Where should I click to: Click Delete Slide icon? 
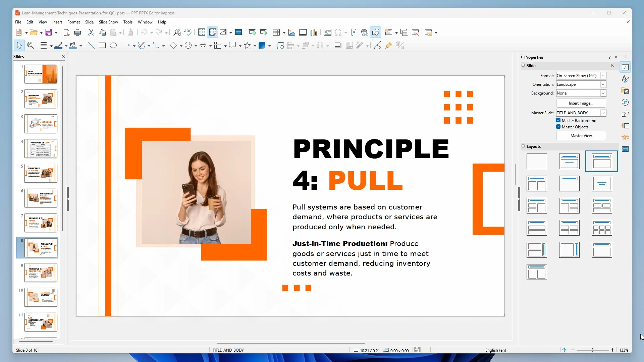tap(415, 33)
